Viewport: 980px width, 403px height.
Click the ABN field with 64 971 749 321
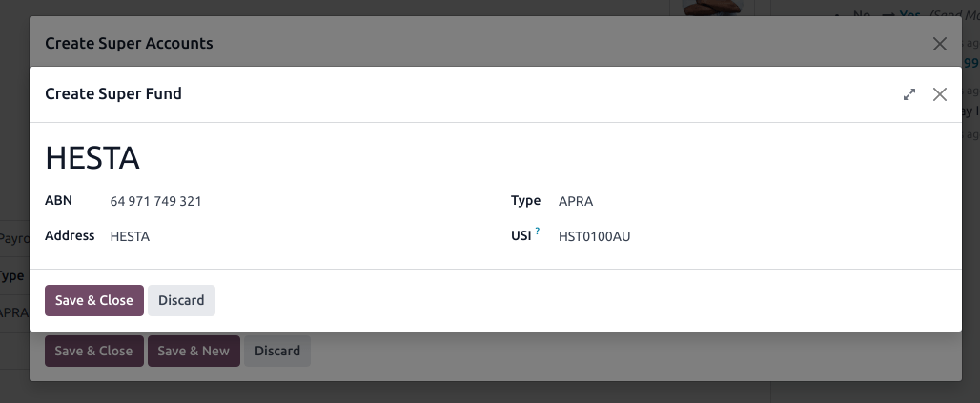(x=286, y=201)
